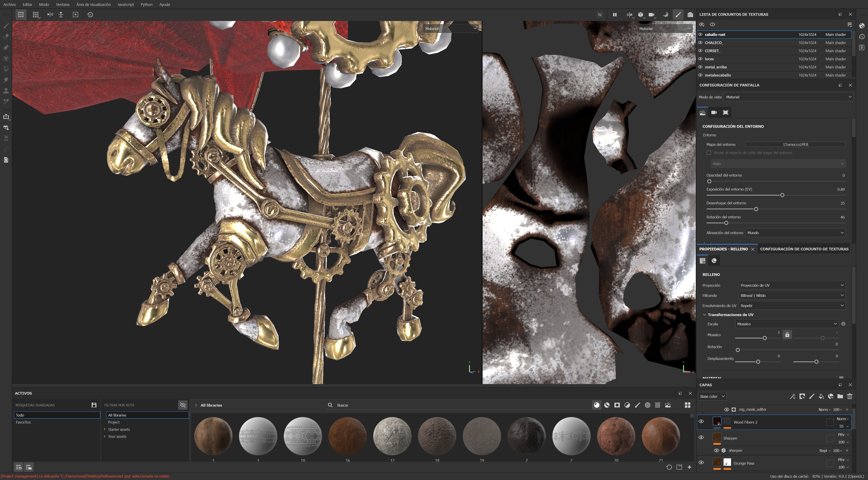The height and width of the screenshot is (480, 868).
Task: Expand the Starter assets tree item
Action: tap(105, 429)
